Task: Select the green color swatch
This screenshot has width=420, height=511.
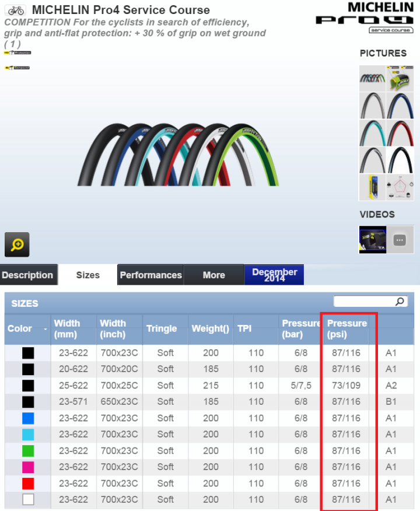Action: (x=28, y=451)
